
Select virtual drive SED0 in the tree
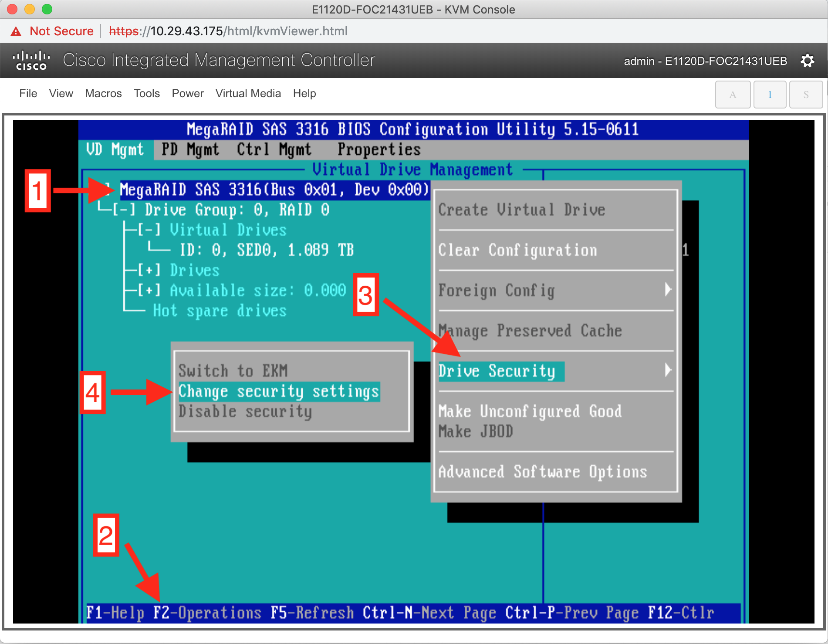267,250
